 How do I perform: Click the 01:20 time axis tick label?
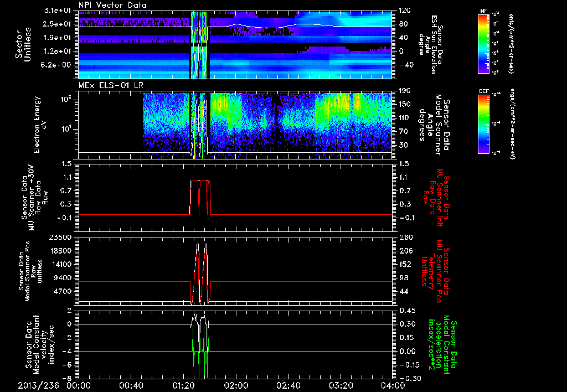point(183,385)
